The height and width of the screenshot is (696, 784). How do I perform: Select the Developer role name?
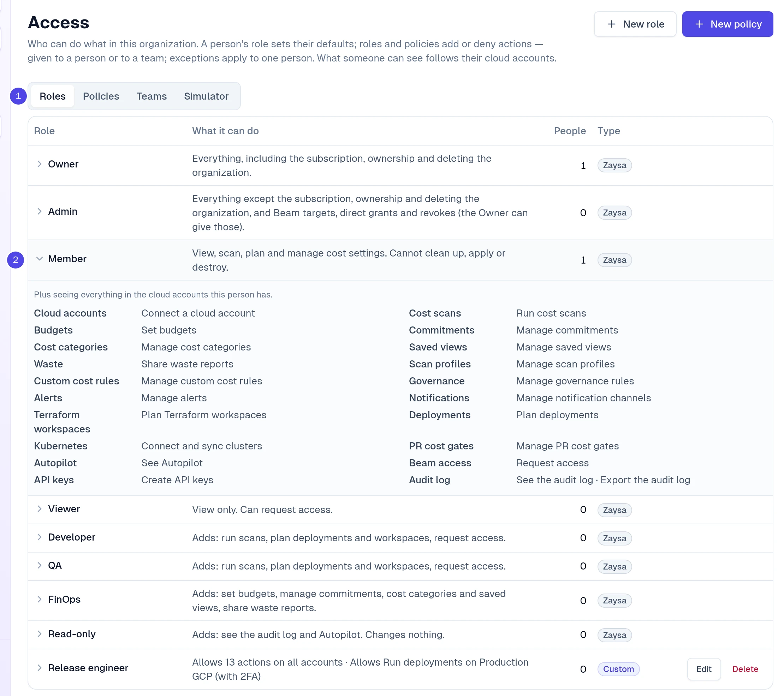tap(72, 537)
